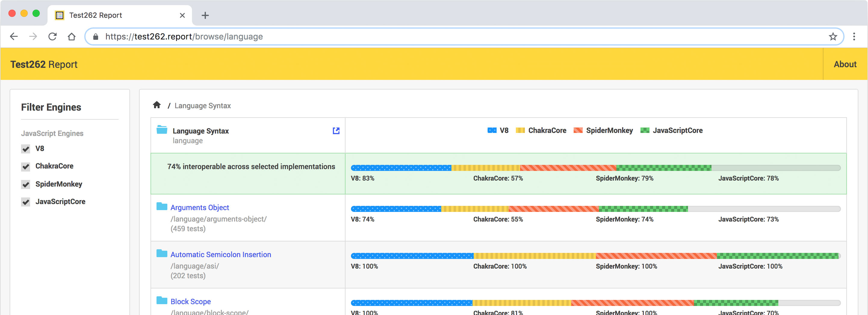Screen dimensions: 868x315
Task: Click the V8 legend color swatch
Action: point(492,130)
